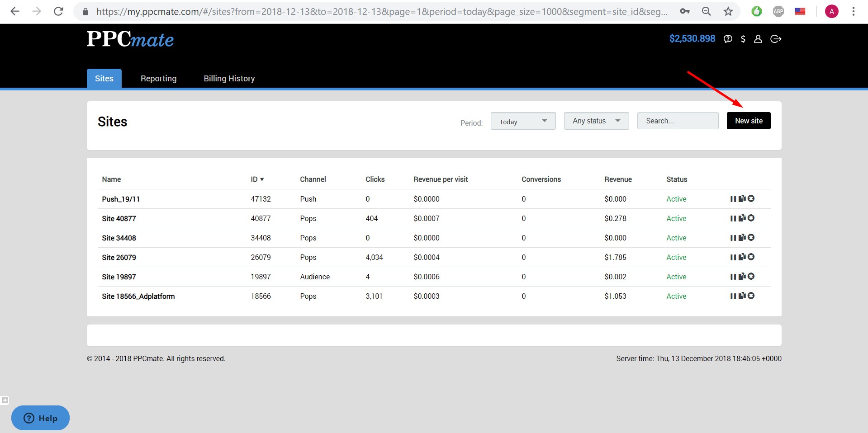Click the Adblock Plus extension icon
The height and width of the screenshot is (433, 868).
(x=778, y=11)
